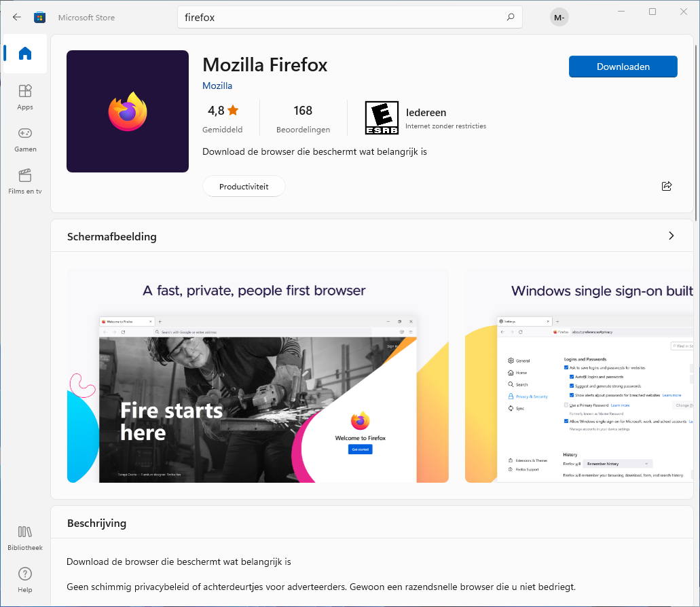
Task: Open the Bibliotheek library
Action: (25, 537)
